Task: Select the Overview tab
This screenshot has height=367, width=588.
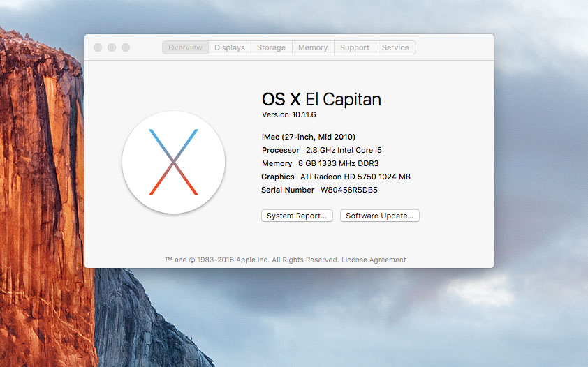Action: coord(185,47)
